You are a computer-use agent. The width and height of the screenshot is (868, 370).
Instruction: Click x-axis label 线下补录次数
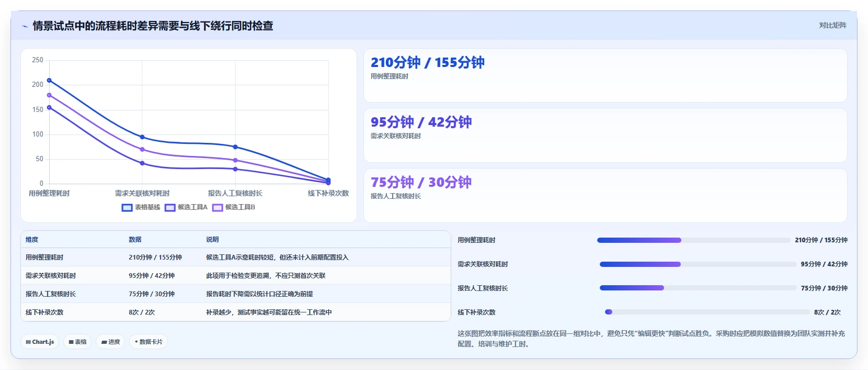click(x=328, y=193)
